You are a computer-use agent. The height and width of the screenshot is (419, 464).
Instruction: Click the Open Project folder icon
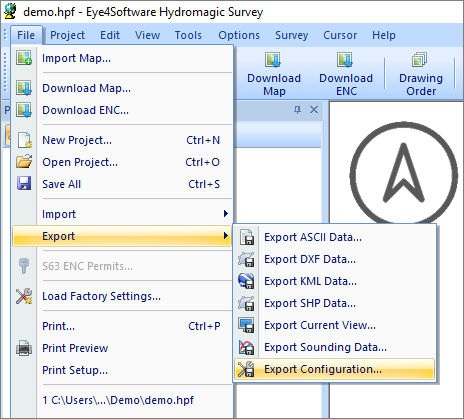click(x=24, y=162)
